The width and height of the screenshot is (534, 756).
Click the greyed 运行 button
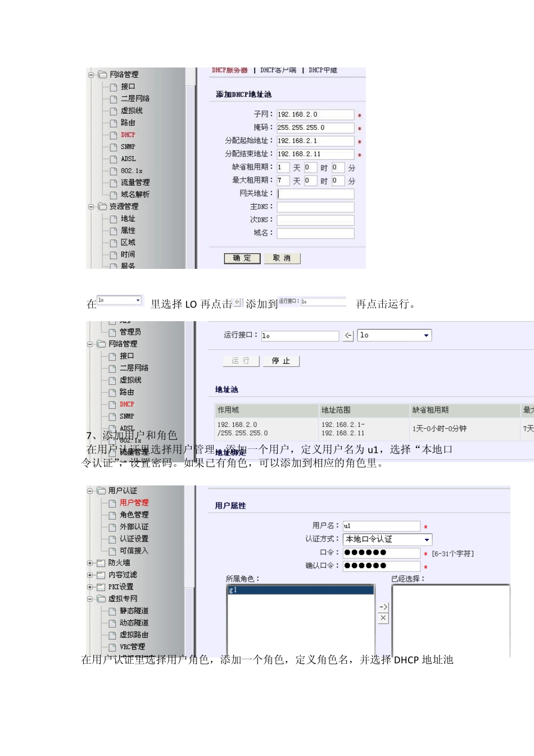(x=241, y=361)
